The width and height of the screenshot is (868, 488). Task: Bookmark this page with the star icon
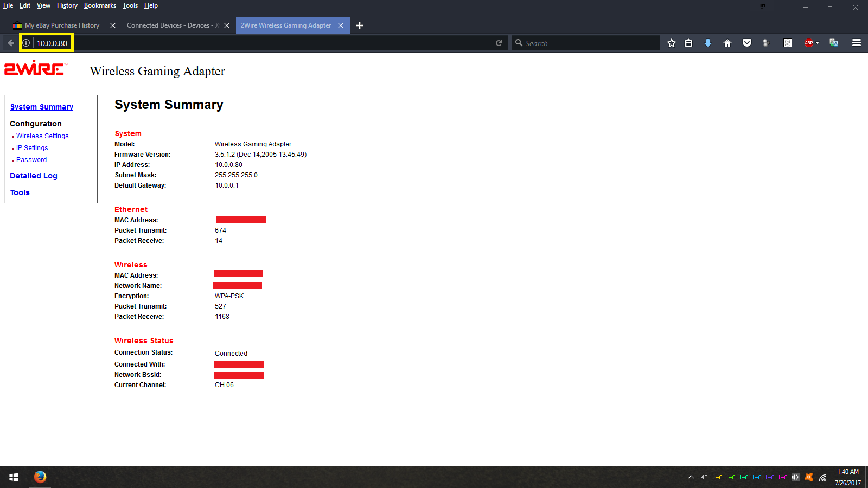672,43
